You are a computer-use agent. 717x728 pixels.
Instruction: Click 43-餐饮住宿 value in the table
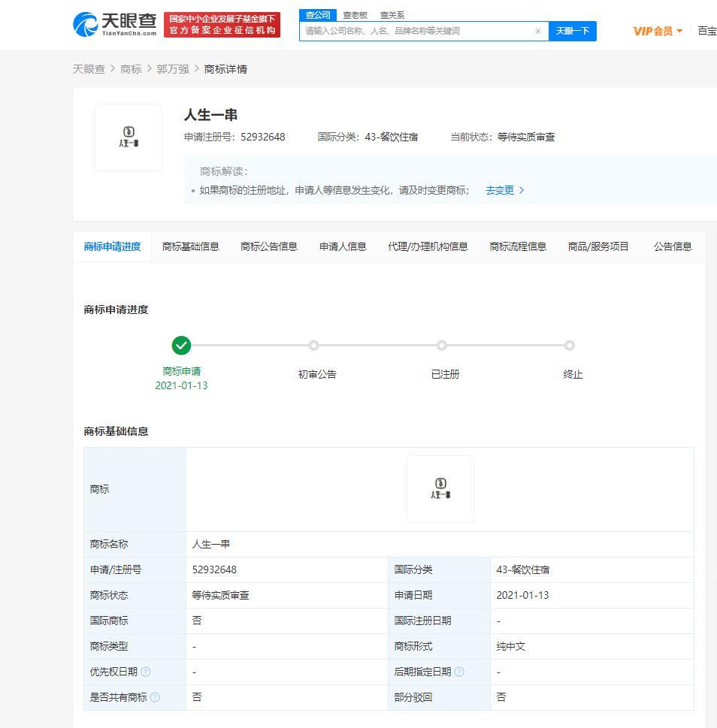tap(522, 569)
